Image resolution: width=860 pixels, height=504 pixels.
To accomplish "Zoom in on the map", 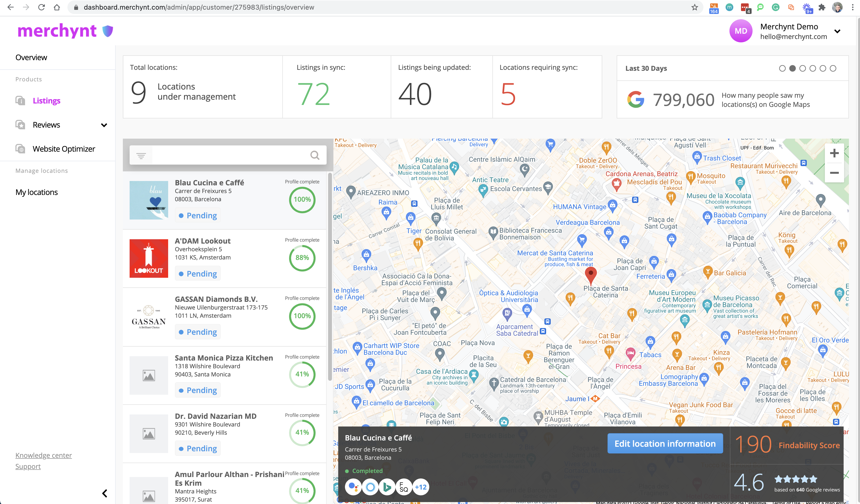I will [834, 153].
